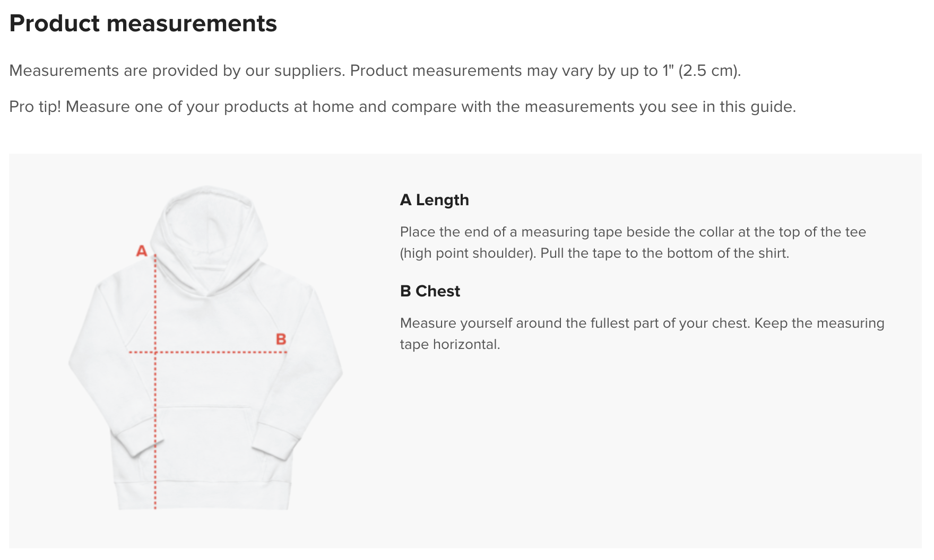The height and width of the screenshot is (560, 934).
Task: Click the kangaroo pocket on the hoodie
Action: click(207, 430)
